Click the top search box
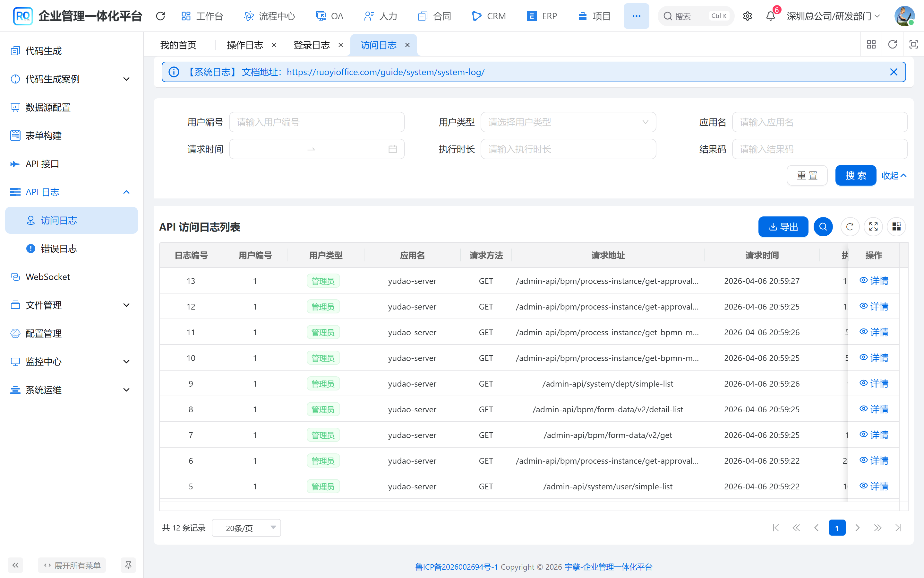Screen dimensions: 924x578 (696, 16)
